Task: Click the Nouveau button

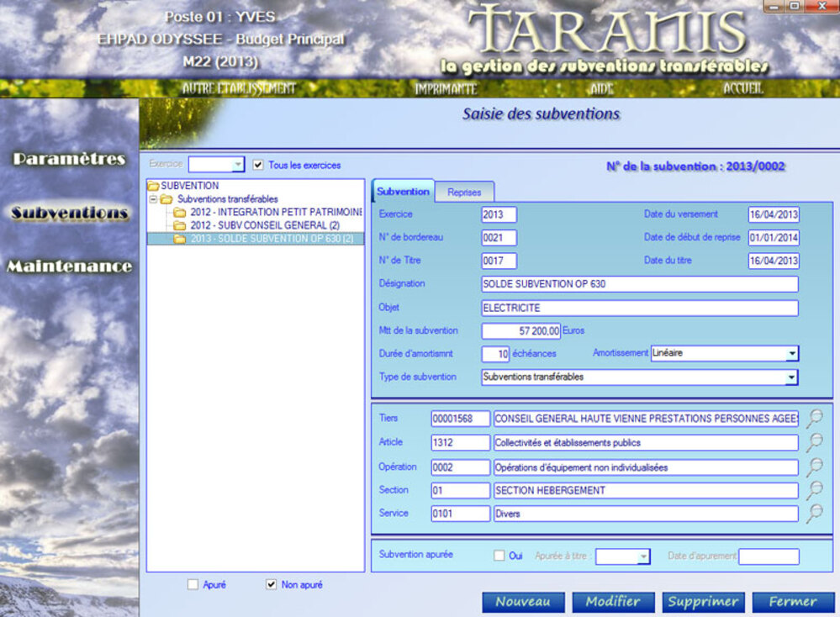Action: pyautogui.click(x=523, y=602)
